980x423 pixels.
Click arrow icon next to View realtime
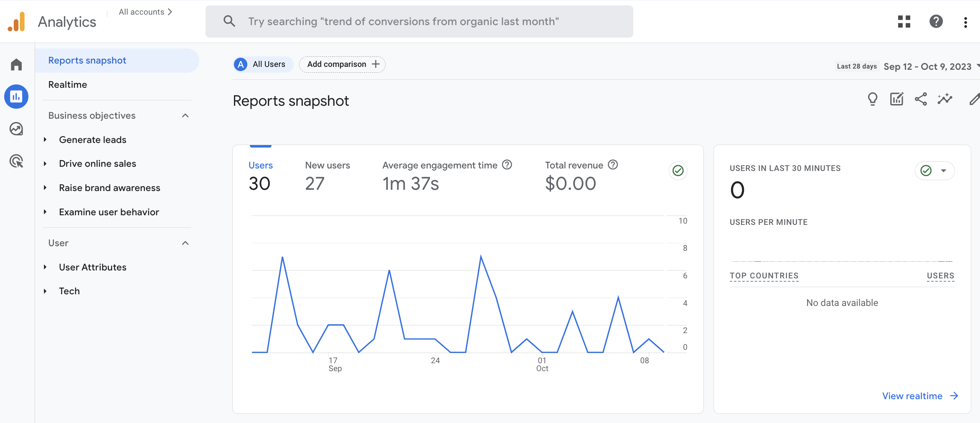point(954,396)
